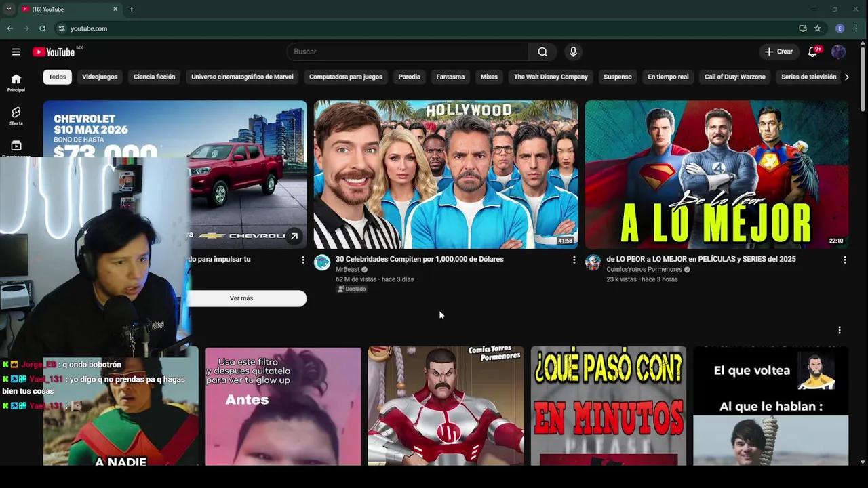Bookmark this page with star icon
This screenshot has width=868, height=488.
[817, 28]
